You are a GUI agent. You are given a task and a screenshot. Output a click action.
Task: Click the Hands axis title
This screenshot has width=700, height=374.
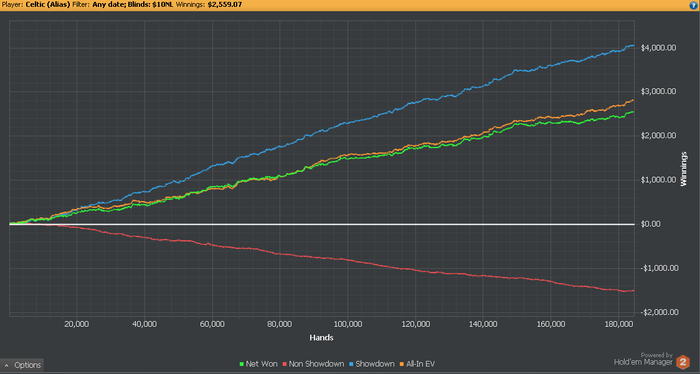[x=321, y=338]
